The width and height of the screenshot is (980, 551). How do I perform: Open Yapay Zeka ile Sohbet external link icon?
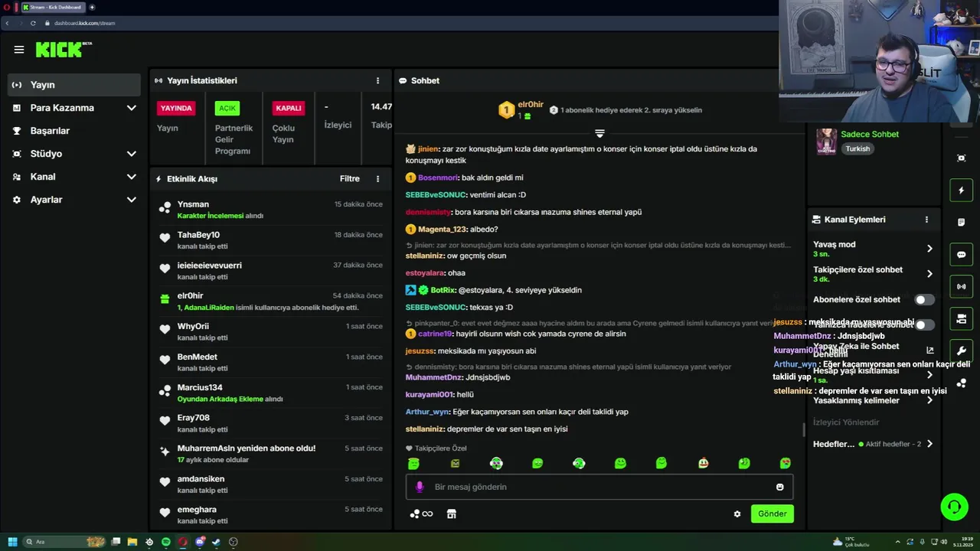tap(929, 350)
